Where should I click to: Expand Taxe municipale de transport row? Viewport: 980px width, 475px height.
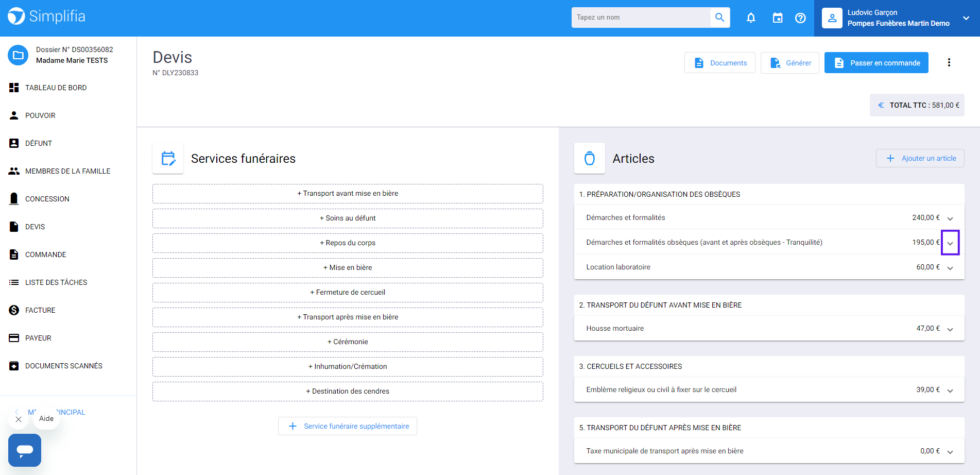(x=950, y=452)
